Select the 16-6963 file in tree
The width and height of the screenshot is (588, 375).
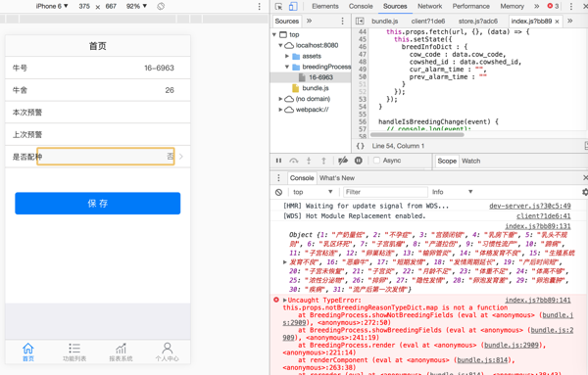320,77
